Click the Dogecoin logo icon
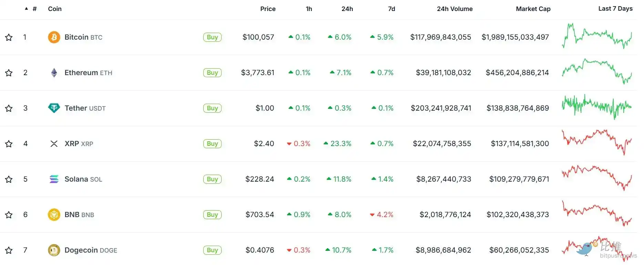 click(x=54, y=250)
